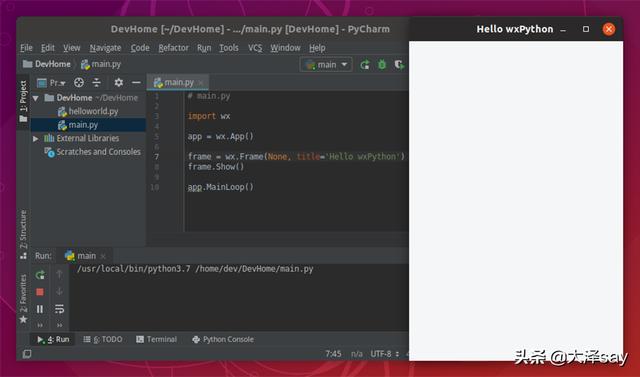Click the Locate/Scroll from Source target icon
Image resolution: width=640 pixels, height=377 pixels.
[x=79, y=83]
